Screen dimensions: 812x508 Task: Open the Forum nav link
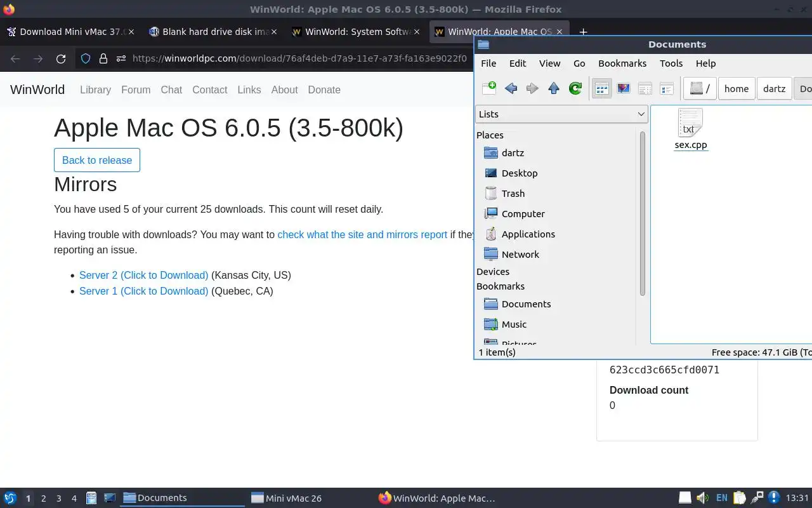(136, 90)
